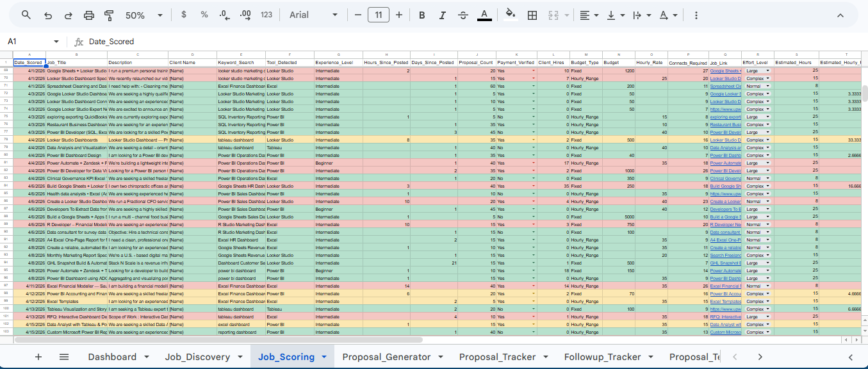This screenshot has width=868, height=369.
Task: Open the 'RFQ: Interactive' job link
Action: point(725,316)
